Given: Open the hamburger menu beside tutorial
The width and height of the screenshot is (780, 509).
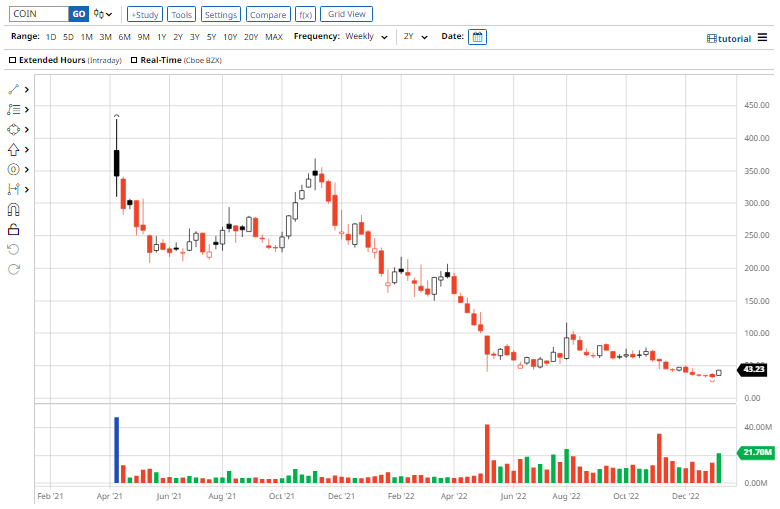Looking at the screenshot, I should (x=762, y=38).
